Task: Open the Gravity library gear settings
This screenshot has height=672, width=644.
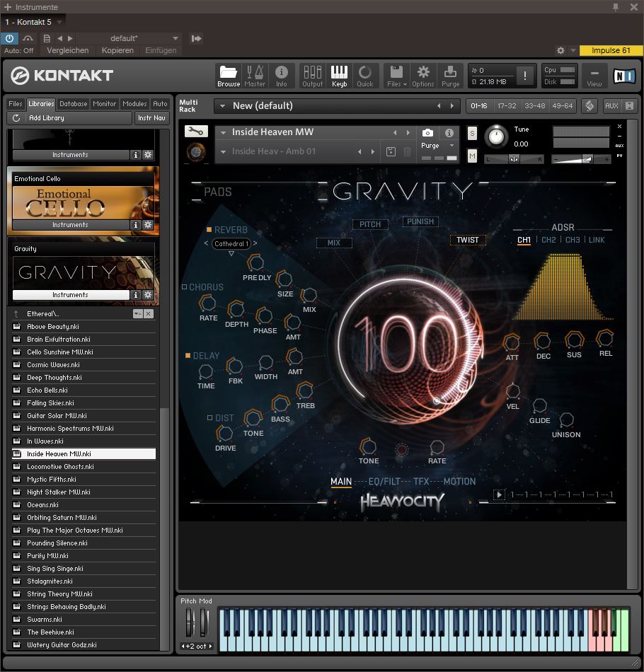Action: 148,295
